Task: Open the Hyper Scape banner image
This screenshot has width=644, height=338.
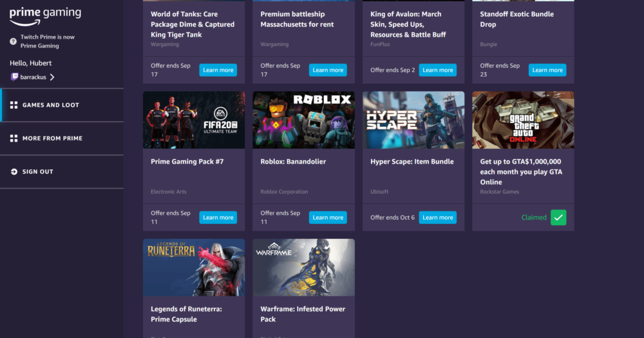Action: [x=413, y=120]
